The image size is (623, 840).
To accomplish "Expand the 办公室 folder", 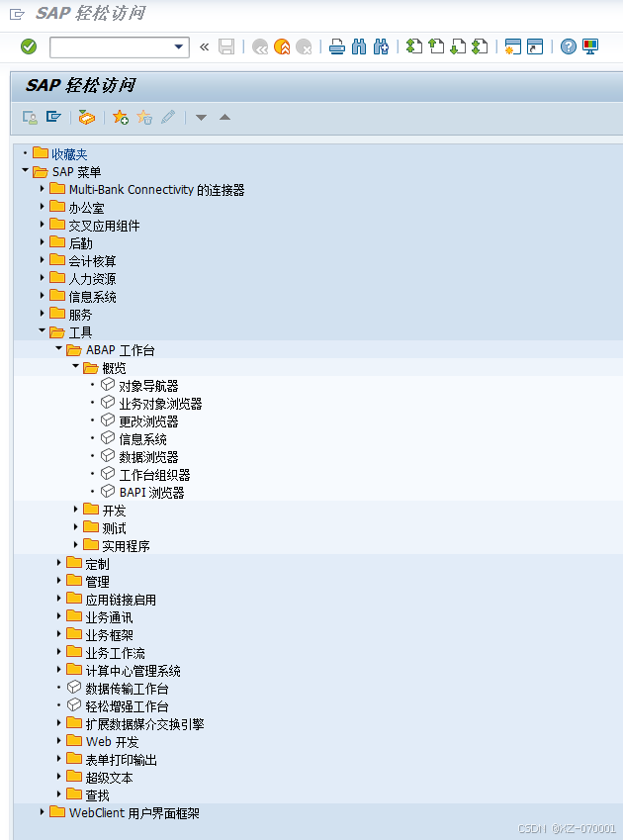I will click(43, 206).
